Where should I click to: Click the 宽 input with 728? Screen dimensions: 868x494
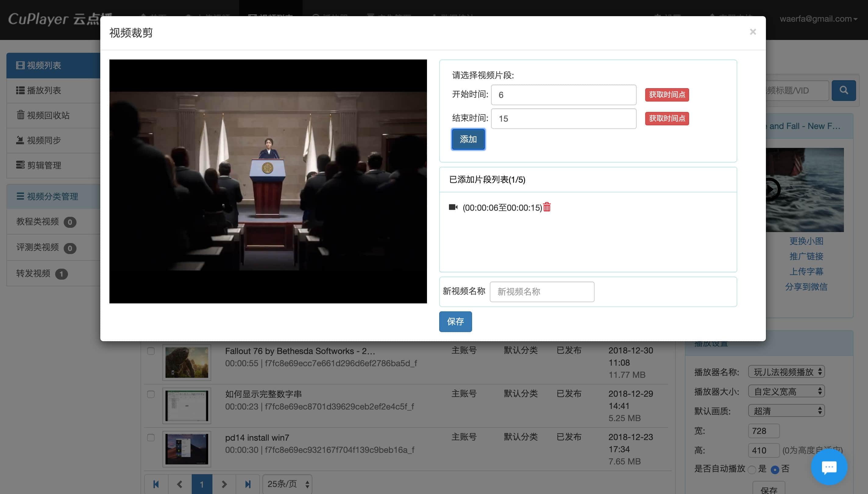[x=763, y=431]
